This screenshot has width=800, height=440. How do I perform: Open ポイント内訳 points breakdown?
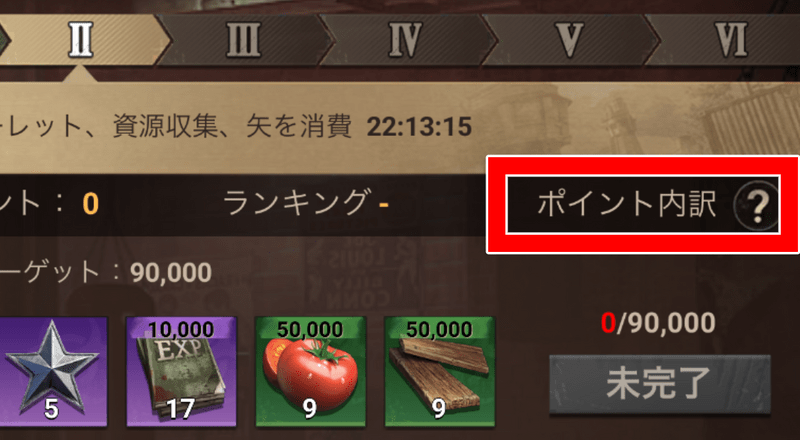(643, 205)
